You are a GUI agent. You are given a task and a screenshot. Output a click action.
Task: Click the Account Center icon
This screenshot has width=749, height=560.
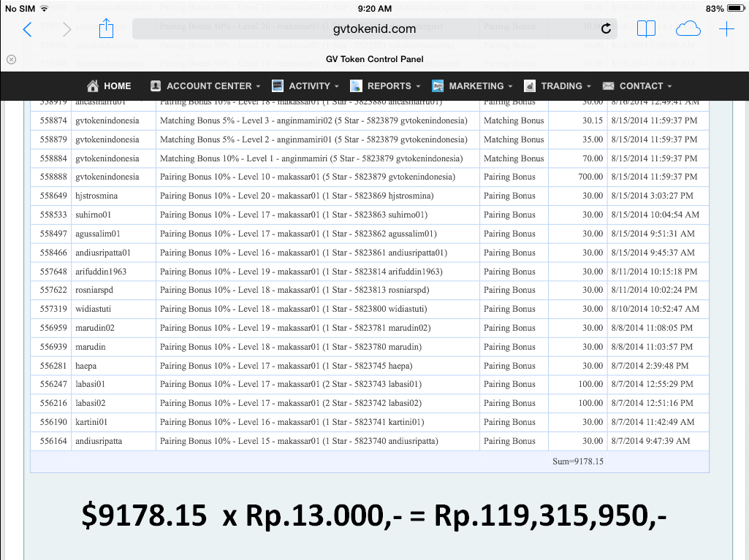pos(155,86)
